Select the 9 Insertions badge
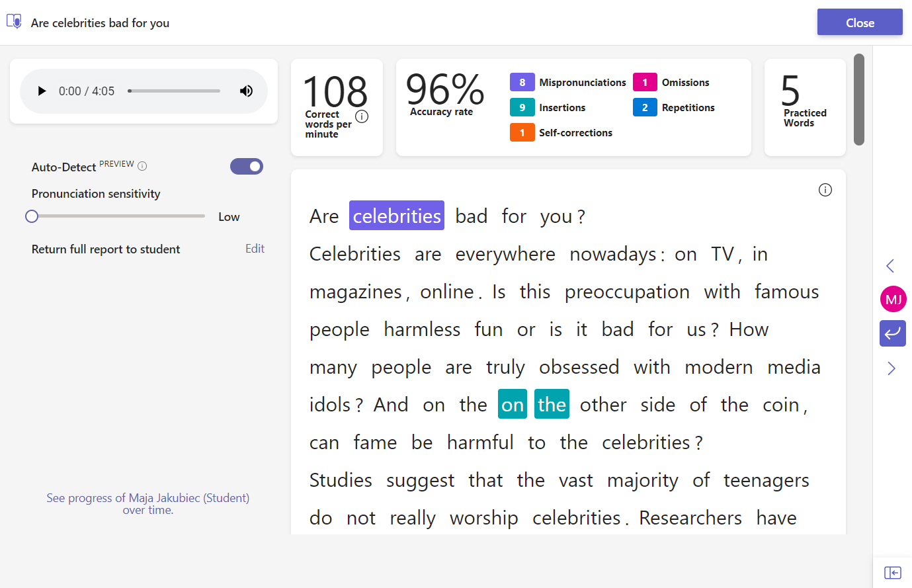The image size is (912, 588). (x=522, y=107)
